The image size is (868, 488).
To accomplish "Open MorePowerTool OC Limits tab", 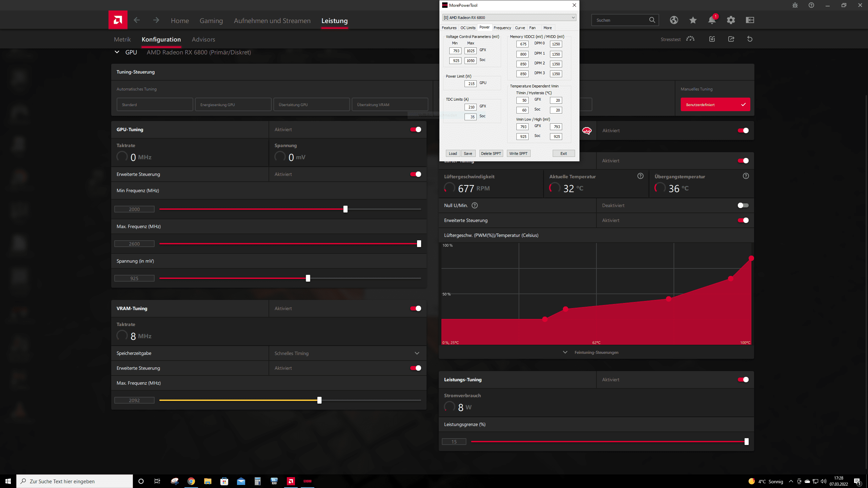I will point(468,28).
